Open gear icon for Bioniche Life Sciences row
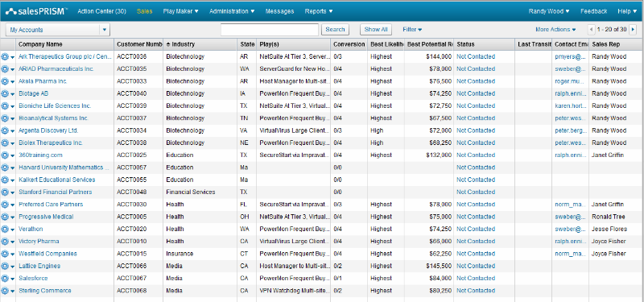 click(x=5, y=106)
